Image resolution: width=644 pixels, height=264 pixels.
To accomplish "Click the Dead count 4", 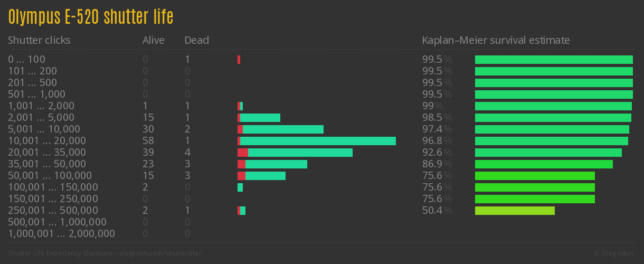I will [187, 153].
